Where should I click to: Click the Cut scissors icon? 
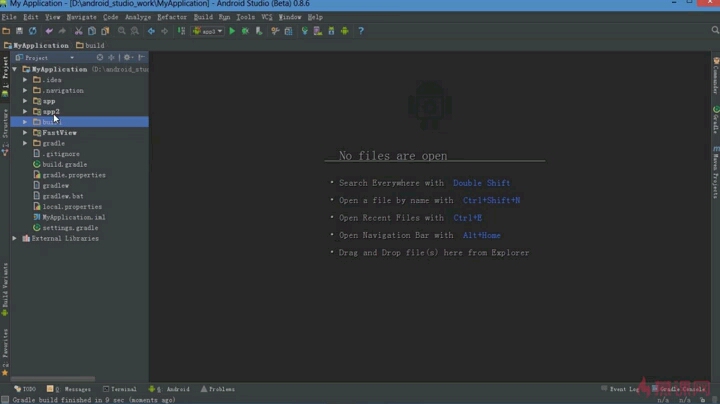79,31
